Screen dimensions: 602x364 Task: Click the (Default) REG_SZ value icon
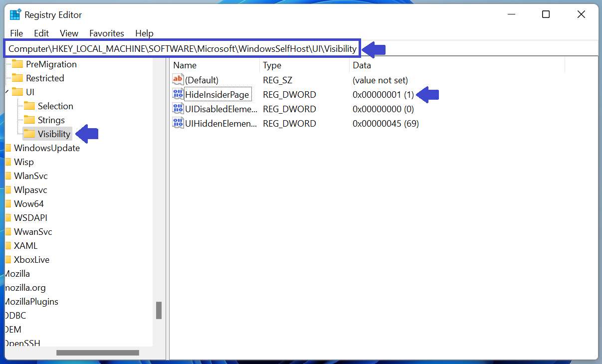(178, 79)
